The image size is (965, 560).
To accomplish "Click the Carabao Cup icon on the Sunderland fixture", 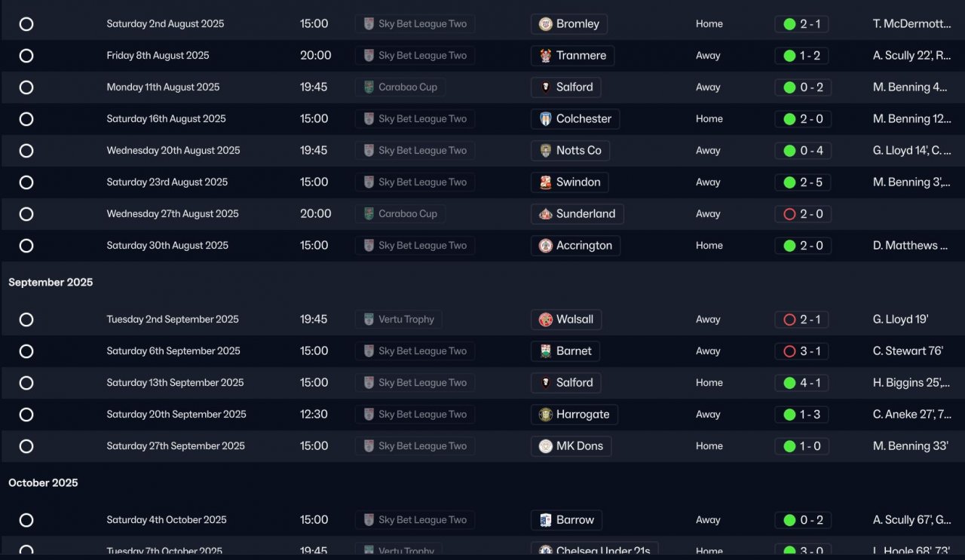I will coord(369,214).
